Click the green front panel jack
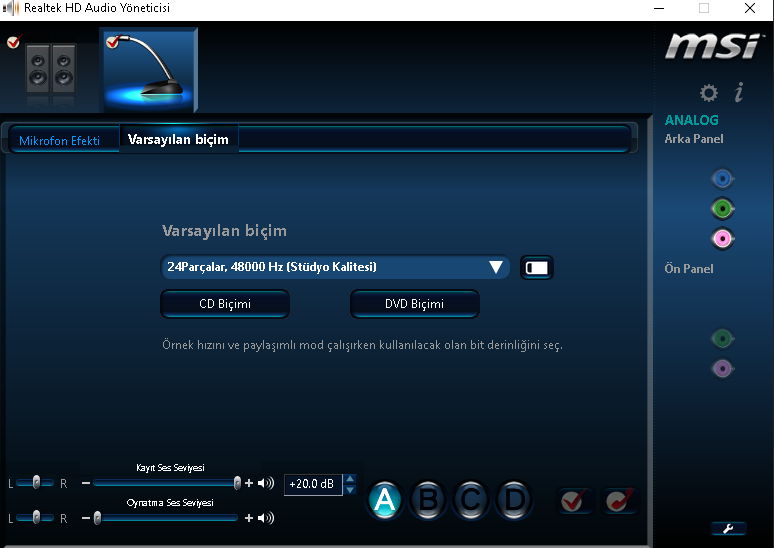This screenshot has width=774, height=548. [x=723, y=339]
